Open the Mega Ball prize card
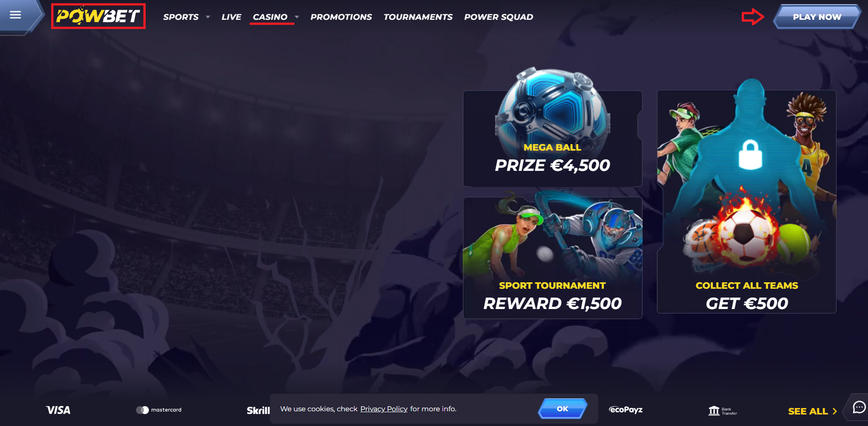 (553, 138)
